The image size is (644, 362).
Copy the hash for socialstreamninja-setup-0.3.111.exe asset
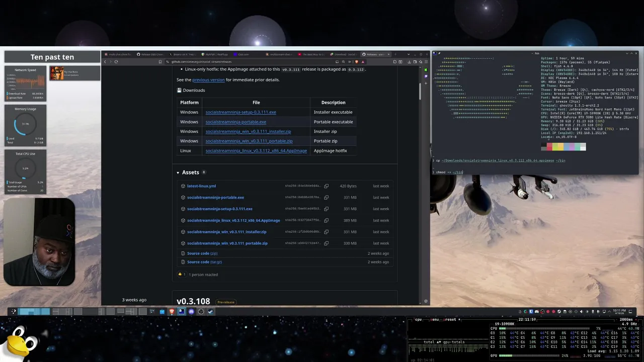(x=326, y=209)
